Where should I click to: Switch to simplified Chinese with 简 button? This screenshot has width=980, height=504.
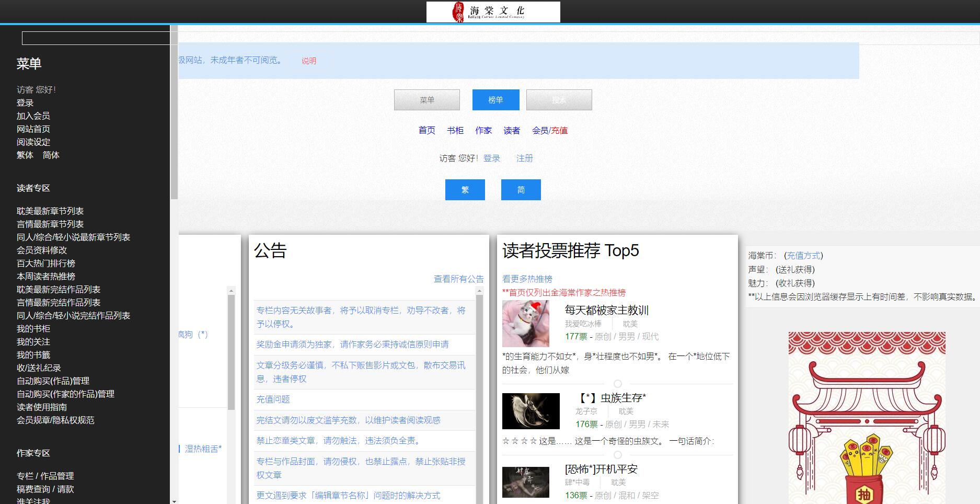pyautogui.click(x=521, y=190)
